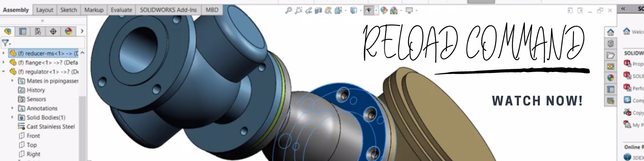Expand the Annotations folder

[x=12, y=108]
